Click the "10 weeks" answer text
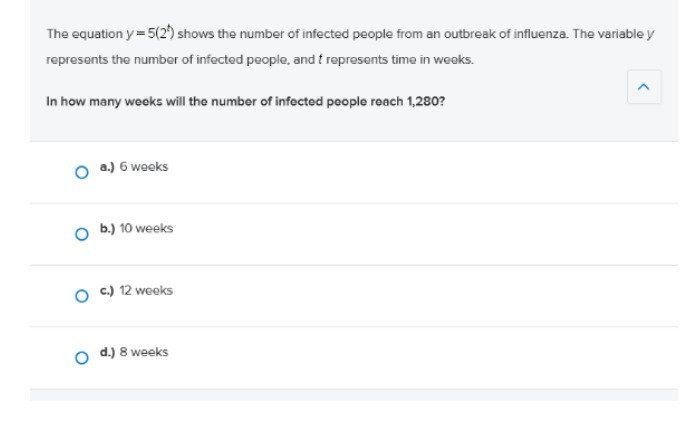687x440 pixels. pyautogui.click(x=146, y=229)
